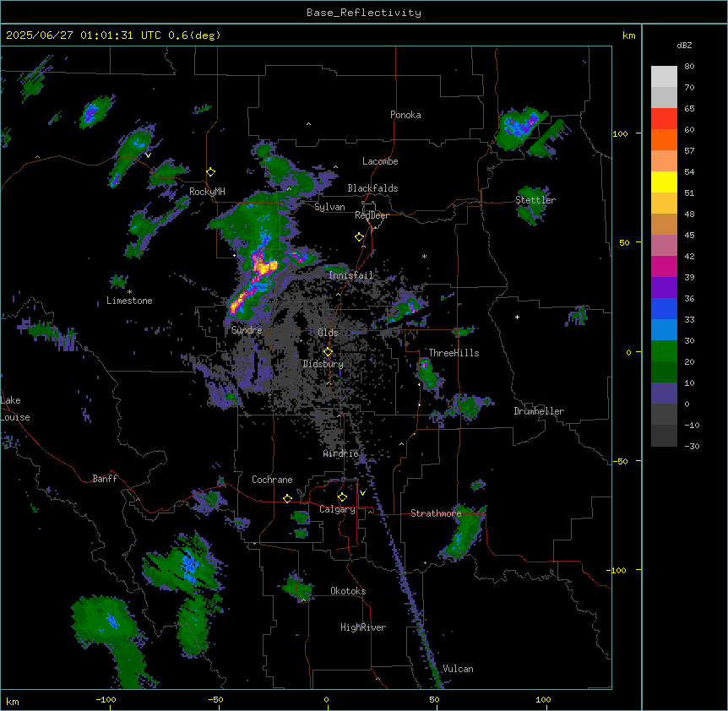Click the Vulcan city label

[x=459, y=669]
